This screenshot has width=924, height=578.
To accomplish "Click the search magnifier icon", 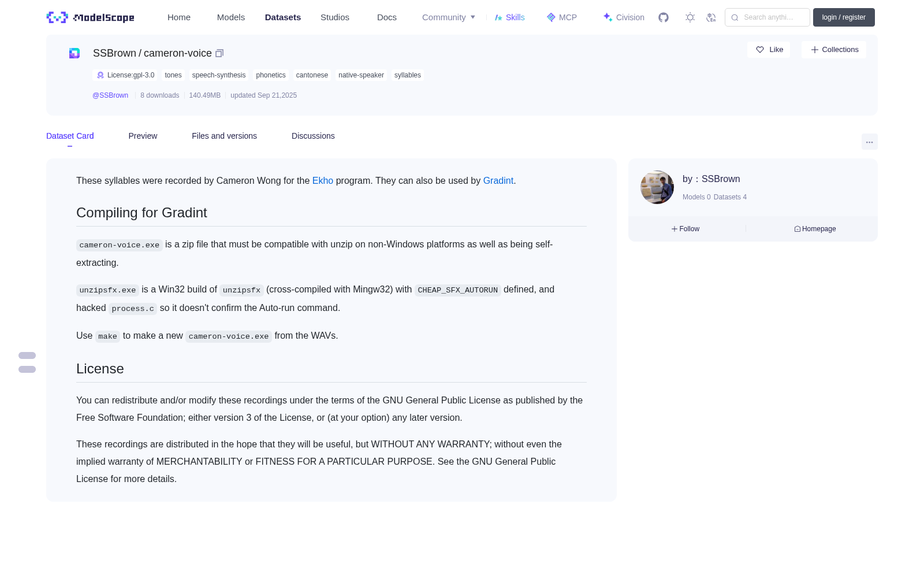I will point(735,17).
